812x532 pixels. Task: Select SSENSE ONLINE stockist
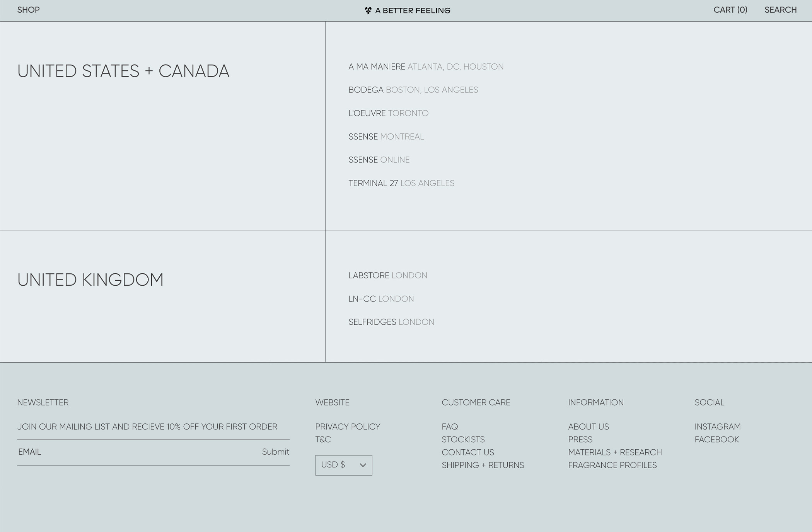379,160
